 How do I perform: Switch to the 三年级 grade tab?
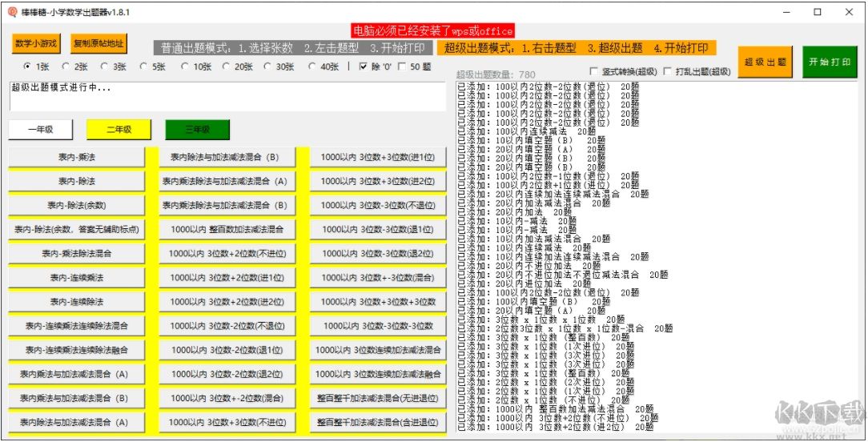[198, 130]
